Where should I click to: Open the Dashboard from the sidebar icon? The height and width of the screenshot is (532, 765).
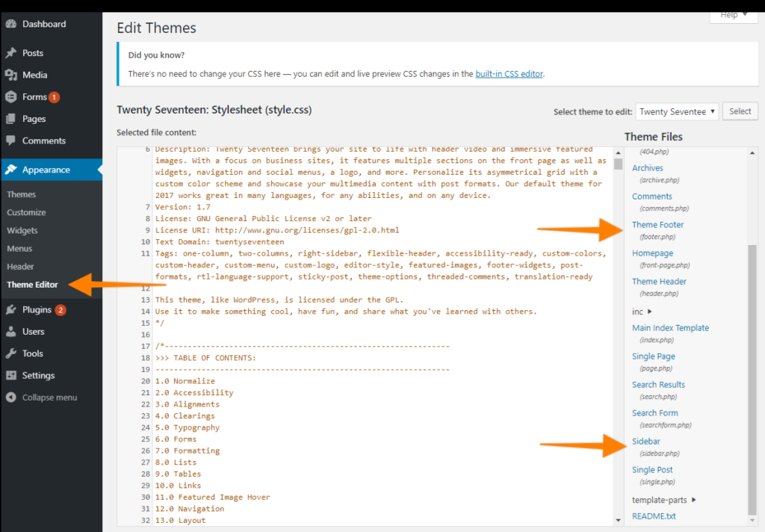10,23
